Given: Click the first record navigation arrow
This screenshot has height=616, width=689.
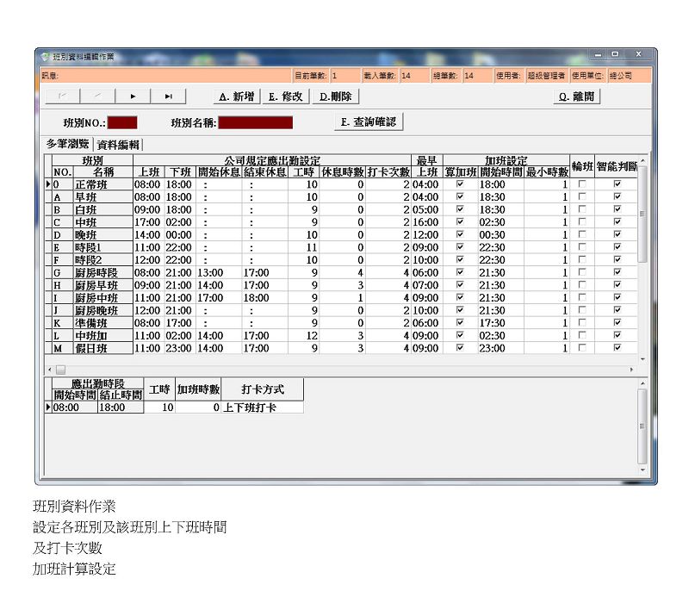Looking at the screenshot, I should pyautogui.click(x=64, y=96).
